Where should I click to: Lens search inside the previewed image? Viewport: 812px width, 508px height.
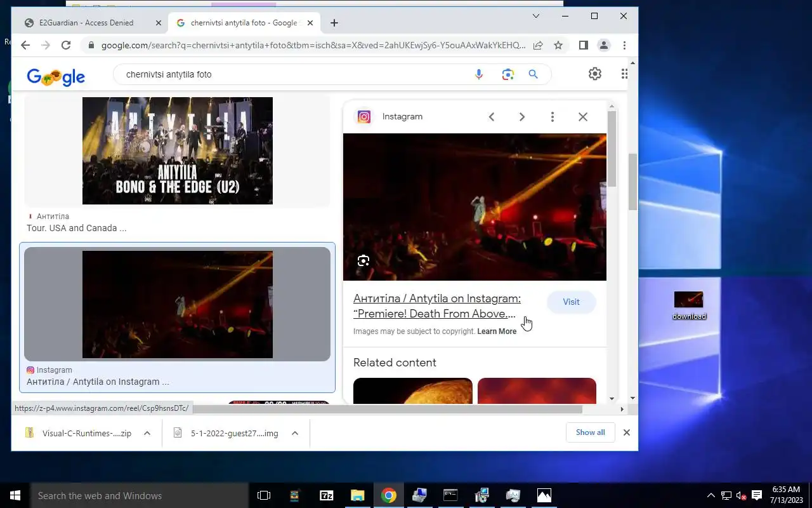point(363,261)
